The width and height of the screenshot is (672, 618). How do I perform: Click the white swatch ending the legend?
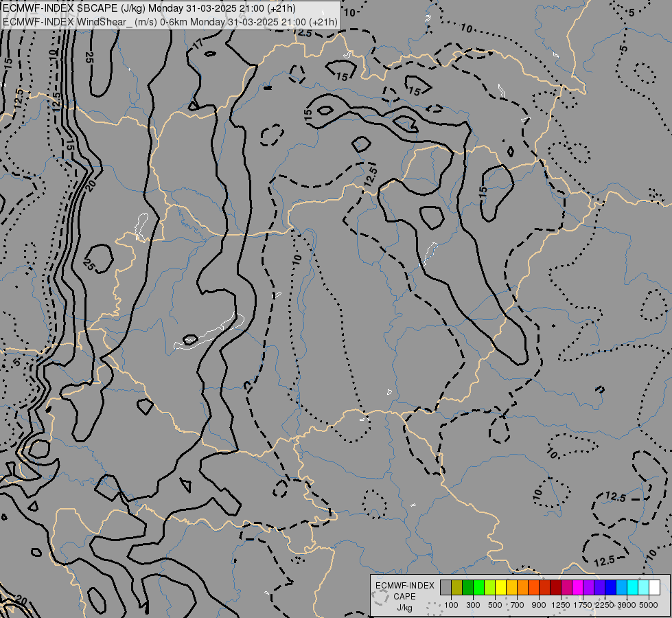(654, 587)
